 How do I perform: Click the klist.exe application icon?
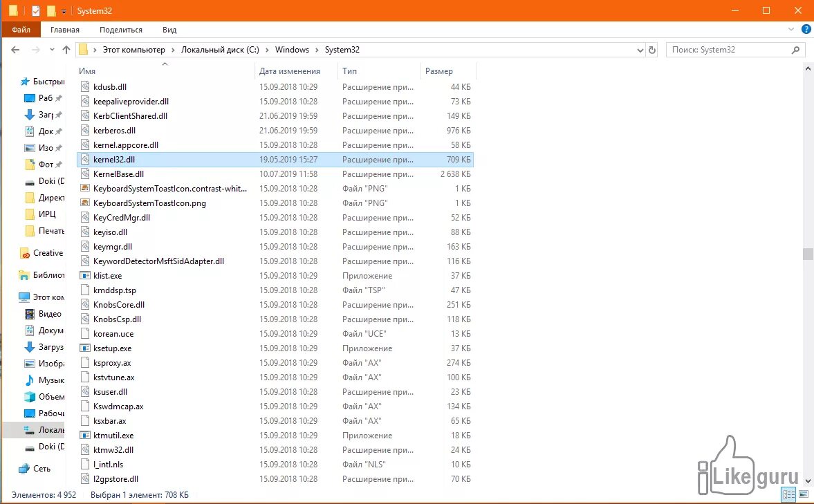pos(85,276)
